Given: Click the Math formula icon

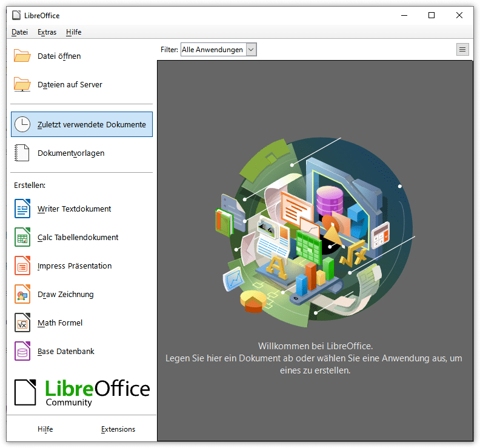Looking at the screenshot, I should (x=22, y=323).
